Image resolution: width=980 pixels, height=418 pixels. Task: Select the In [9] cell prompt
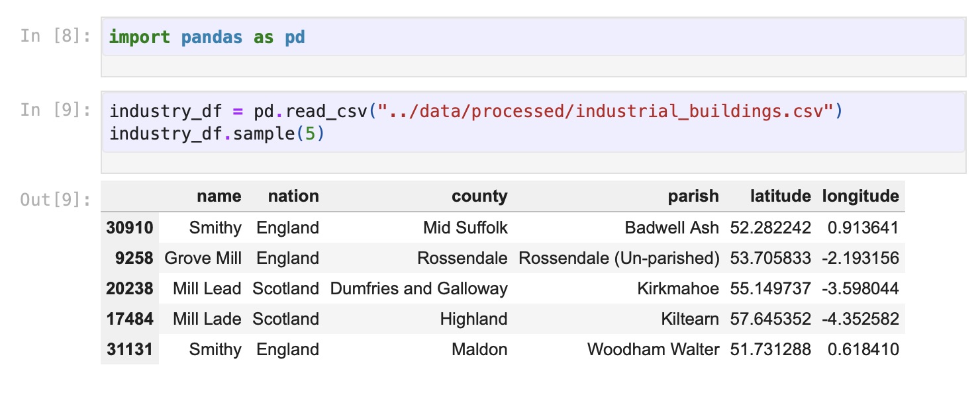tap(55, 110)
